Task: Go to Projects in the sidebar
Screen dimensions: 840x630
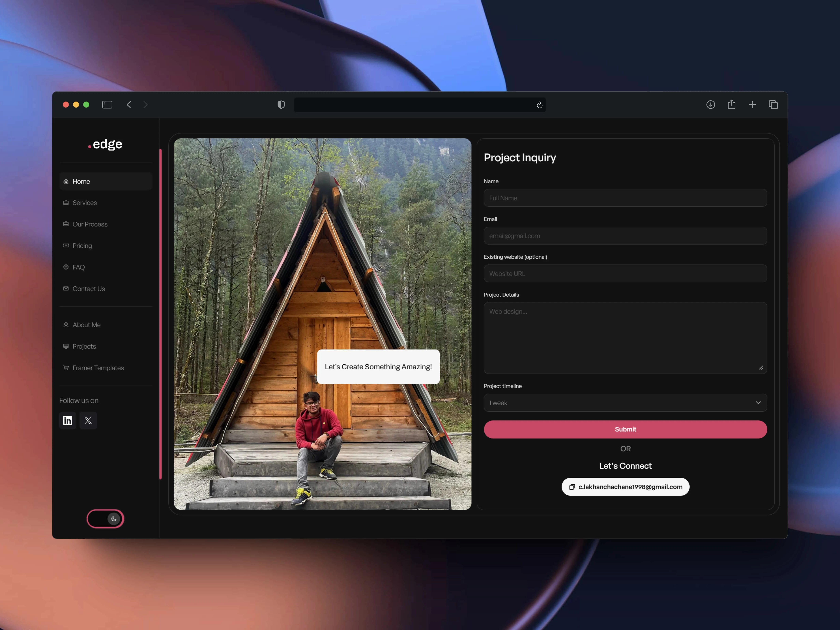Action: (106, 346)
